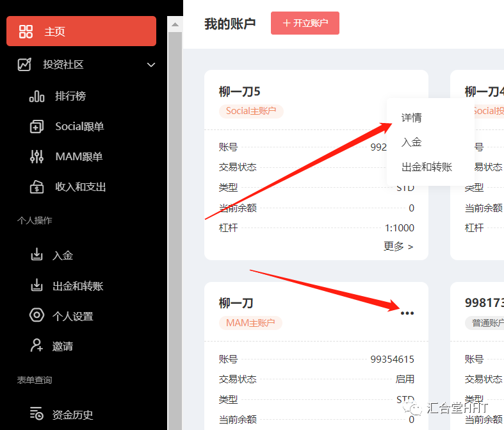Click the 启用 trading status value
This screenshot has width=504, height=430.
point(405,379)
